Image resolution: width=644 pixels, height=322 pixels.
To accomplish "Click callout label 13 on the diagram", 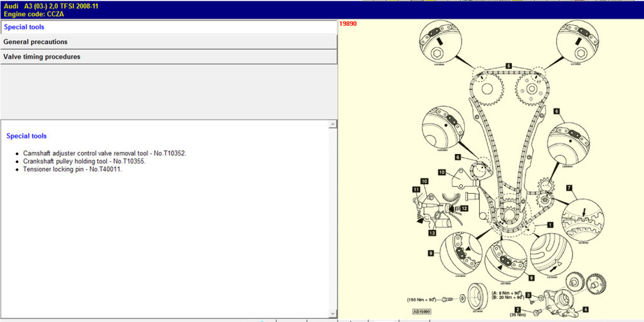I will (x=433, y=233).
